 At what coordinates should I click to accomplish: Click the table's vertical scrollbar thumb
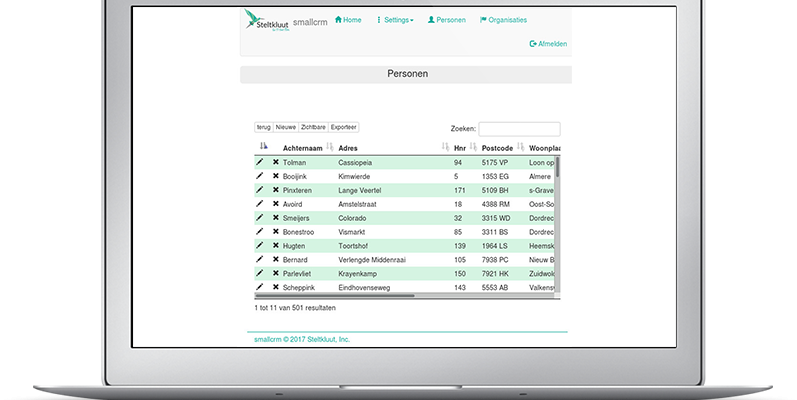tap(557, 167)
